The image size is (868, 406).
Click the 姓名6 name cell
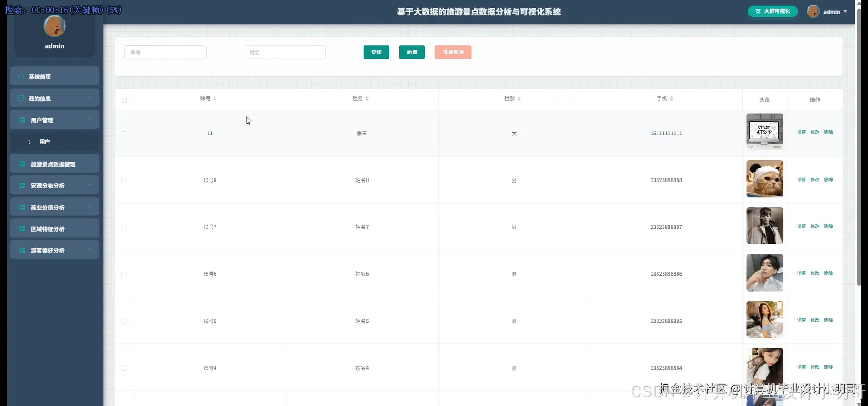click(x=362, y=274)
